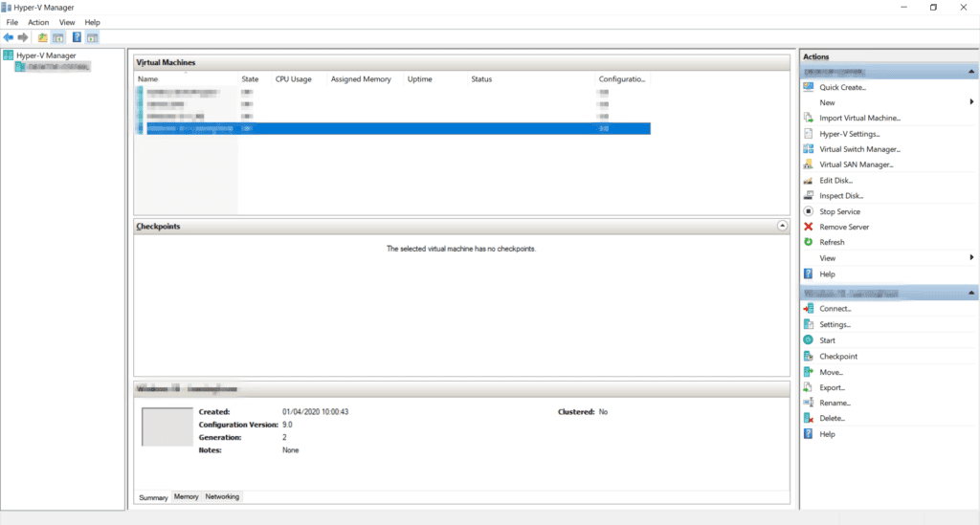Click the blue Help question-mark toolbar icon
980x525 pixels.
(x=77, y=37)
